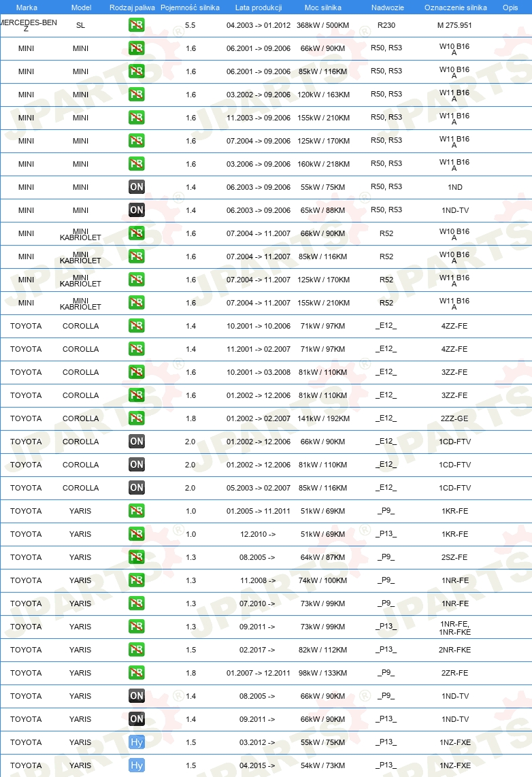Viewport: 532px width, 777px height.
Task: Click petrol icon for MINI Kabriolet 155kW / 210KM
Action: click(x=137, y=302)
